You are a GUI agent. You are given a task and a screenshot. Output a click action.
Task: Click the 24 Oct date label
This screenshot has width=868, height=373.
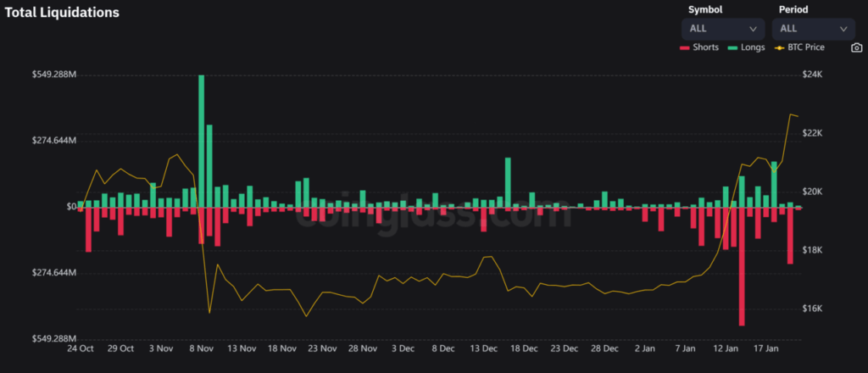point(81,348)
